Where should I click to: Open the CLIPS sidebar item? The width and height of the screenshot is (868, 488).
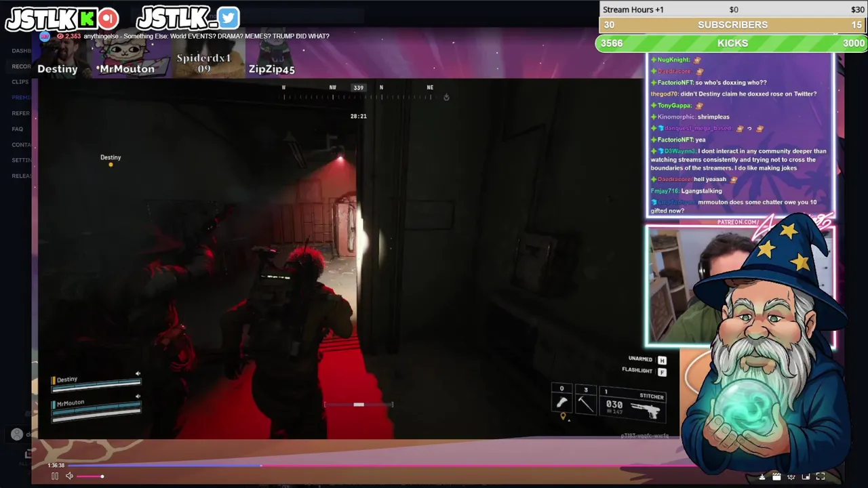click(20, 82)
